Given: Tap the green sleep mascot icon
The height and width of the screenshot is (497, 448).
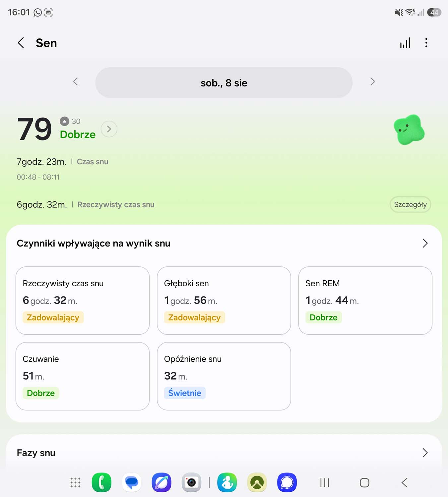Looking at the screenshot, I should point(409,130).
